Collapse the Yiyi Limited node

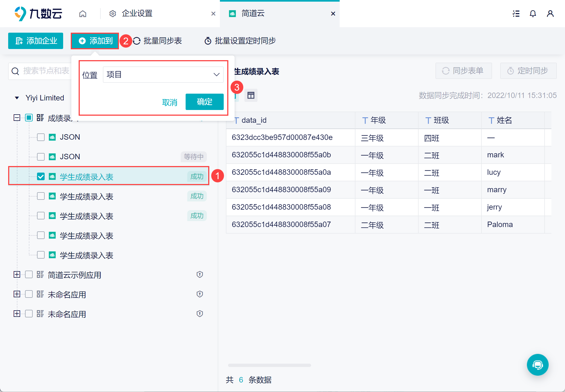pos(17,98)
